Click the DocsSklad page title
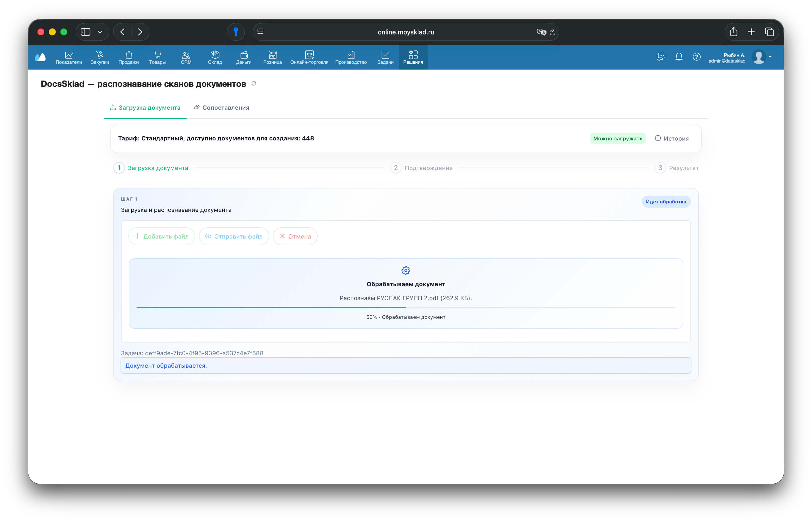Screen dimensions: 812x521 [x=143, y=84]
